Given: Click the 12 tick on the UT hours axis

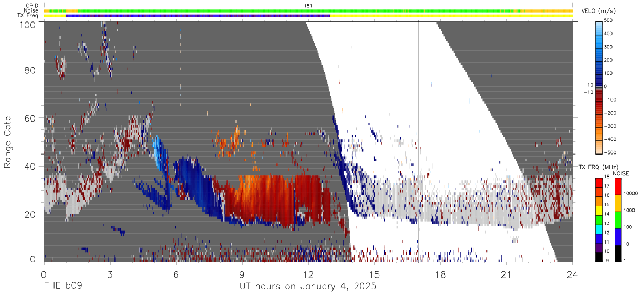Looking at the screenshot, I should (x=308, y=274).
